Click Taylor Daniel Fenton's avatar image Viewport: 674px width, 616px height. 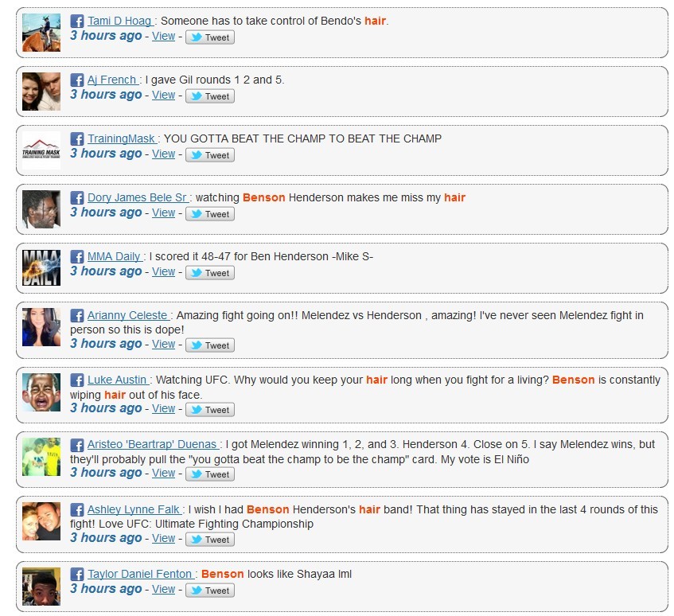(x=41, y=587)
